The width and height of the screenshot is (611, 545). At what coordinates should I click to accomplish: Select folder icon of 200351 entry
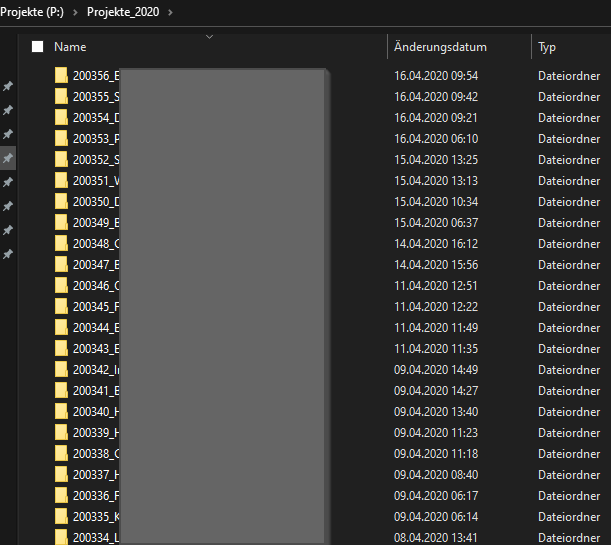coord(61,180)
